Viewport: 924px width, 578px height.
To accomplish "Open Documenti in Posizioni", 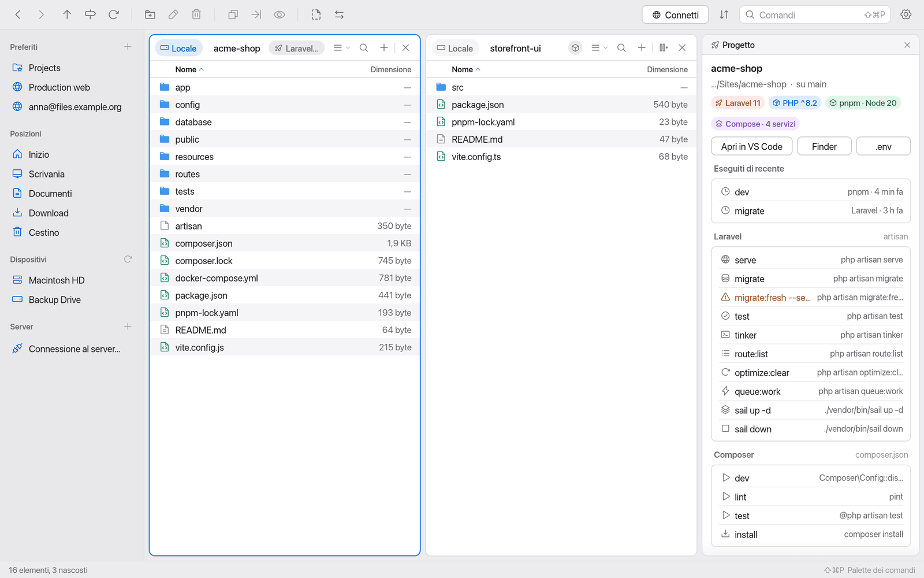I will click(72, 194).
